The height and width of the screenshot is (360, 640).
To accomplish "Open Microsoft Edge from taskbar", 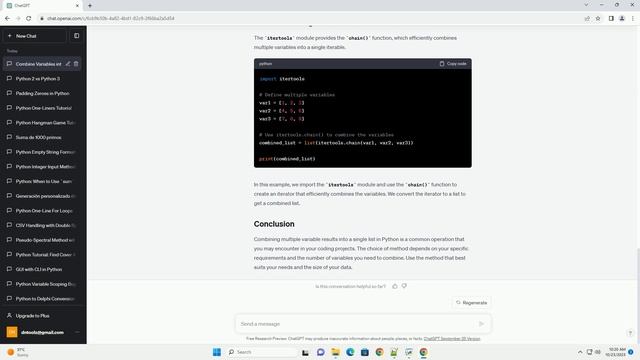I will click(350, 352).
